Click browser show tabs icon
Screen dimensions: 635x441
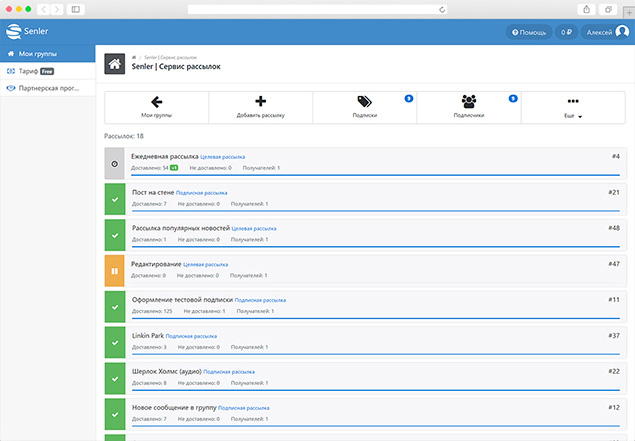click(x=608, y=9)
